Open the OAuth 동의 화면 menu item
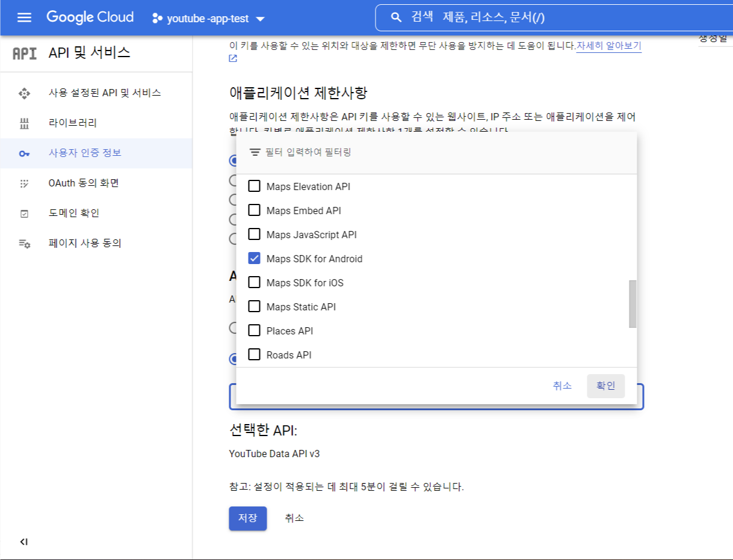 click(x=96, y=183)
